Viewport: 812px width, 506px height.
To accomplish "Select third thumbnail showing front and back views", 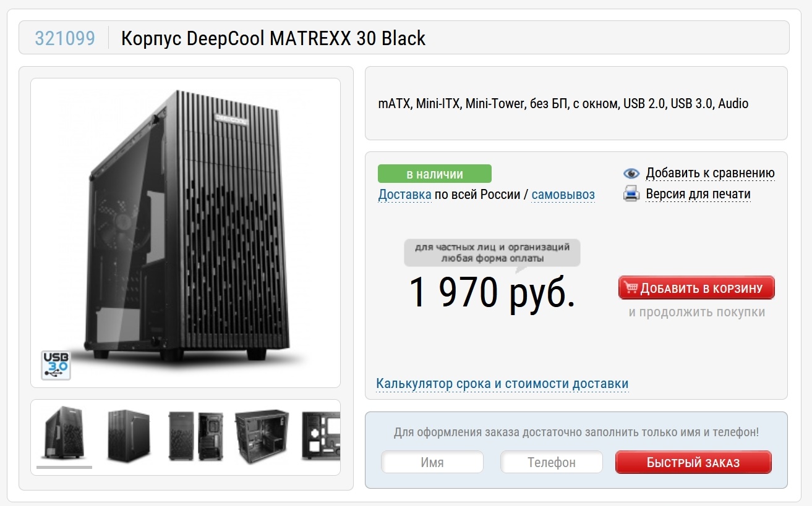I will [x=195, y=436].
